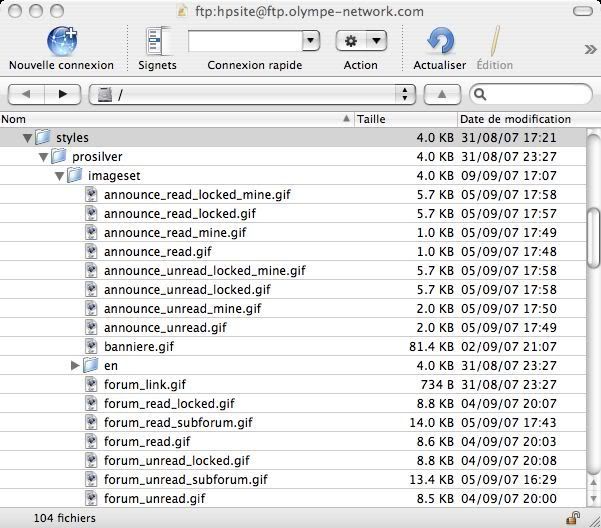Image resolution: width=601 pixels, height=528 pixels.
Task: Collapse the prosilver folder
Action: point(43,157)
